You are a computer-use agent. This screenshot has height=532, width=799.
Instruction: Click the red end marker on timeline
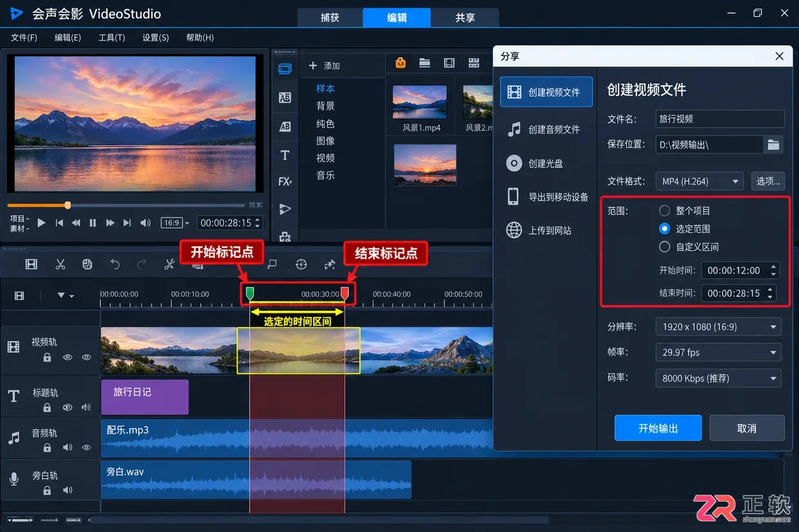(345, 295)
